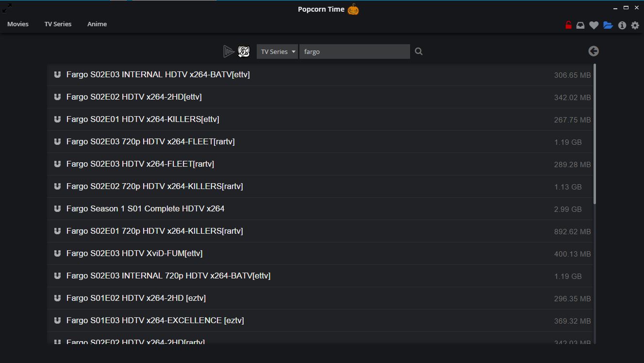Open Fargo Season 1 S01 Complete HDTV x264

[320, 208]
